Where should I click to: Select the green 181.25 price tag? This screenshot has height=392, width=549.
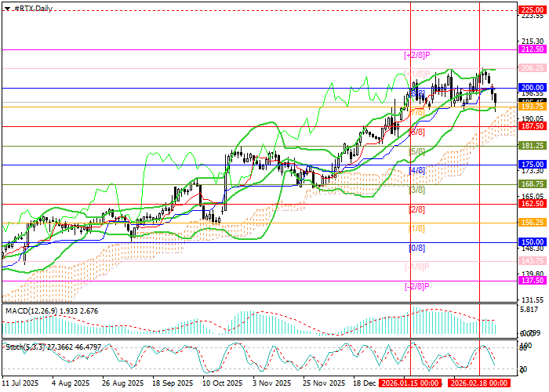[x=533, y=146]
